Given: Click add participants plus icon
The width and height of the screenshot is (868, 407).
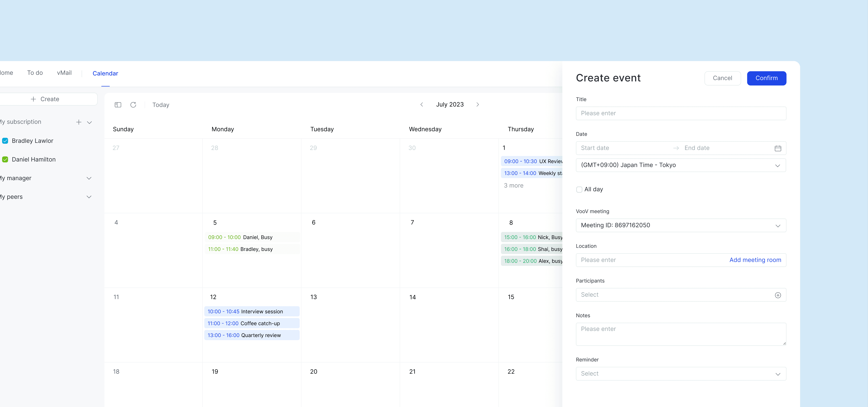Looking at the screenshot, I should click(x=778, y=295).
